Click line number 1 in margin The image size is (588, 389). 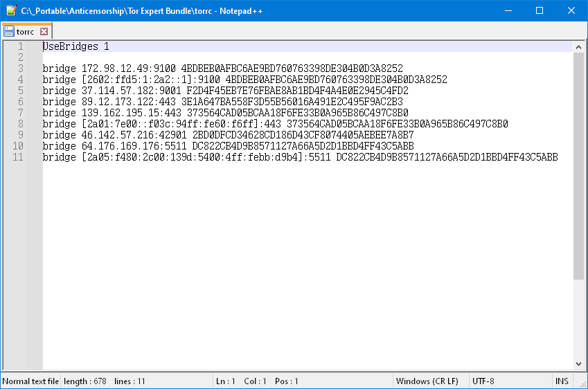(21, 46)
